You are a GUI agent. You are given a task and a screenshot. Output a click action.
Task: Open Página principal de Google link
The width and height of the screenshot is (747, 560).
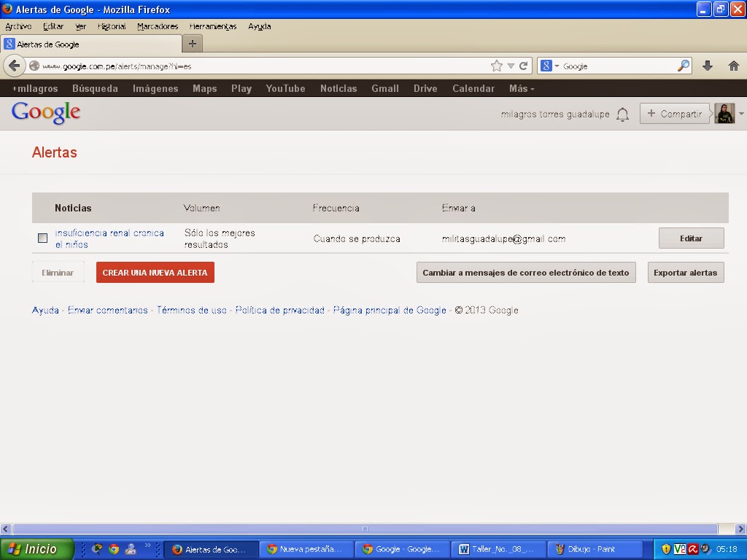coord(390,310)
